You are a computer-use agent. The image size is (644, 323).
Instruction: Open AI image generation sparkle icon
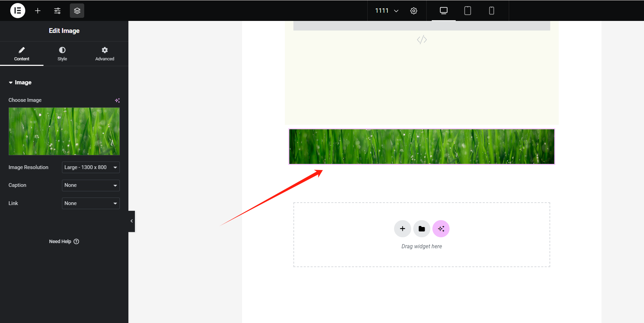click(117, 100)
